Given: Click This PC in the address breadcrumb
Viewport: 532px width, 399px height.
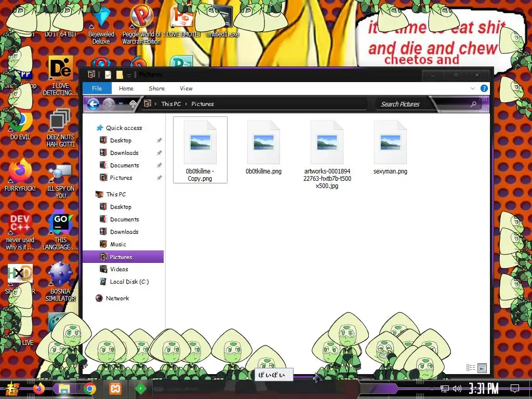Looking at the screenshot, I should coord(171,104).
